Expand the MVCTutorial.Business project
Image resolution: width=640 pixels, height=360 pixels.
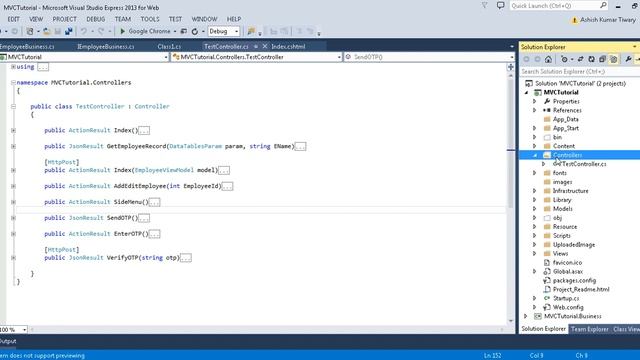click(x=526, y=316)
